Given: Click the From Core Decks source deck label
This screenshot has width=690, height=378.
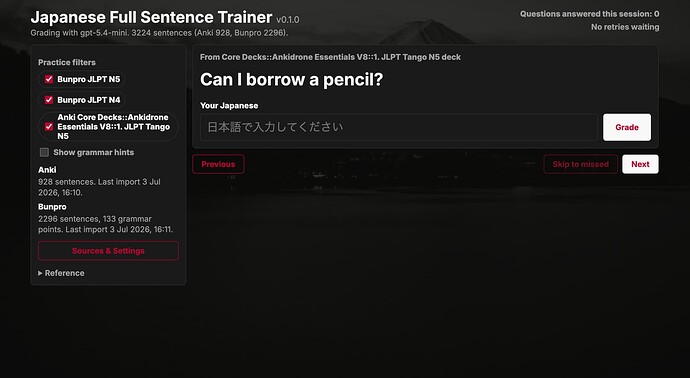Looking at the screenshot, I should (x=330, y=57).
